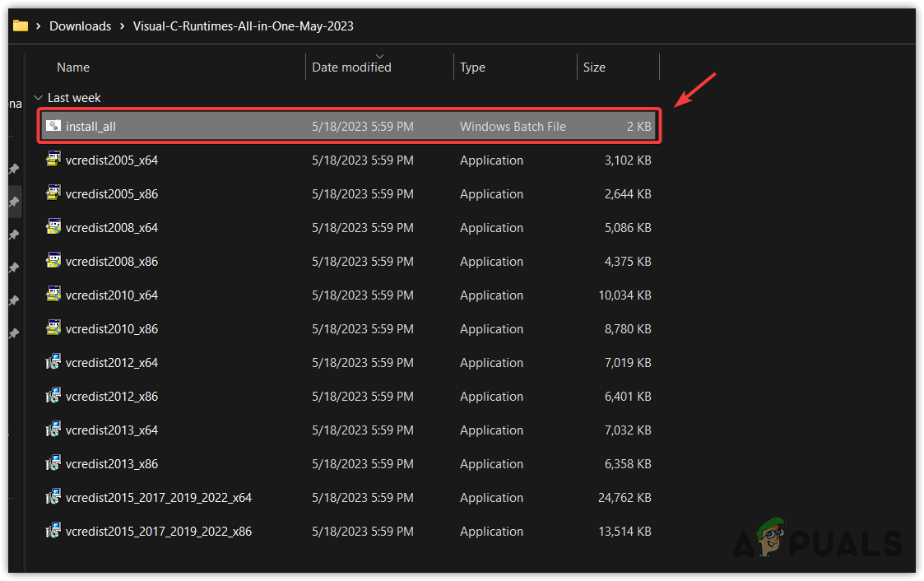Open chevron between Downloads and Visual-C-Runtimes
Viewport: 924px width, 581px height.
[122, 26]
